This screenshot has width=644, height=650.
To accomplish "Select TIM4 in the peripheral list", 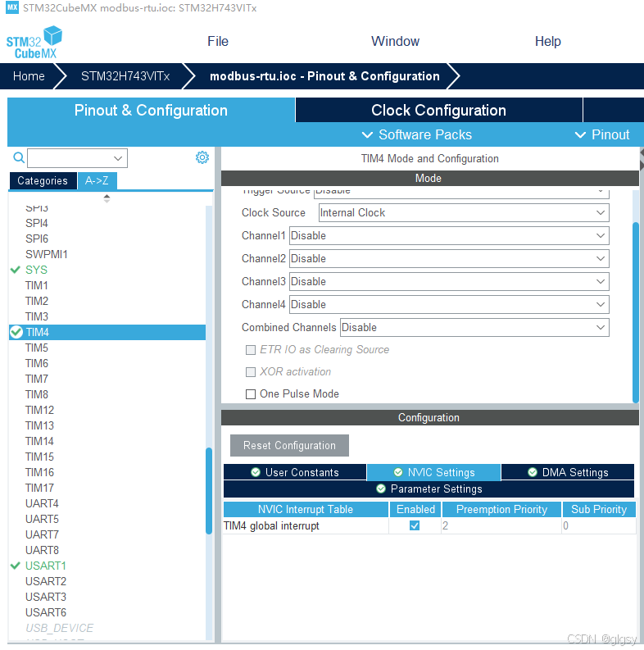I will (107, 333).
